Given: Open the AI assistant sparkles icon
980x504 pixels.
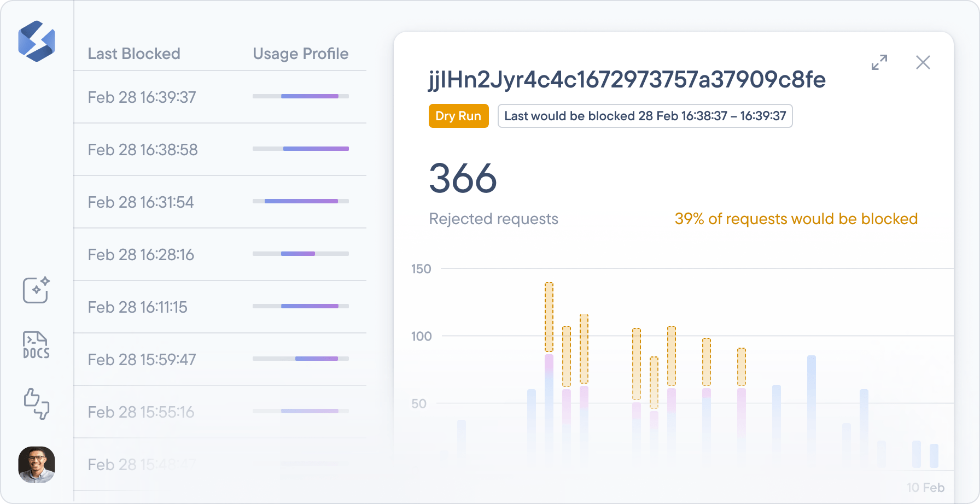Looking at the screenshot, I should coord(36,291).
